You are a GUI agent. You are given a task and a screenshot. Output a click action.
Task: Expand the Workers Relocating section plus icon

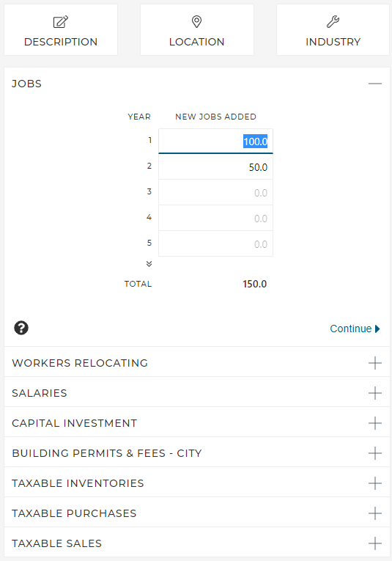375,363
